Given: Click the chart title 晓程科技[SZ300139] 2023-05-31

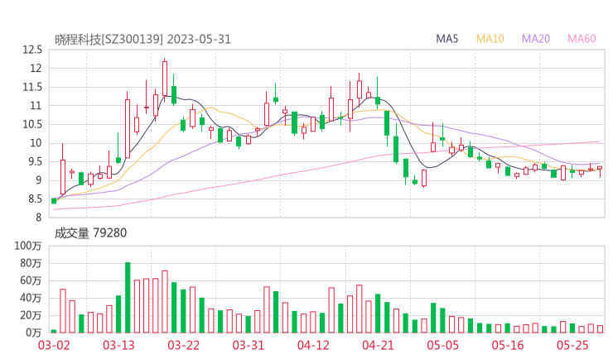Looking at the screenshot, I should (x=142, y=40).
